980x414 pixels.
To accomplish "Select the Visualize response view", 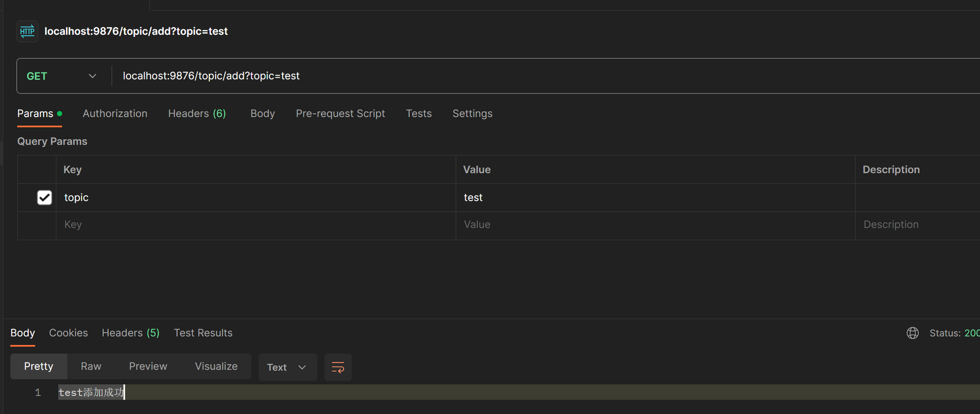I will [x=216, y=366].
